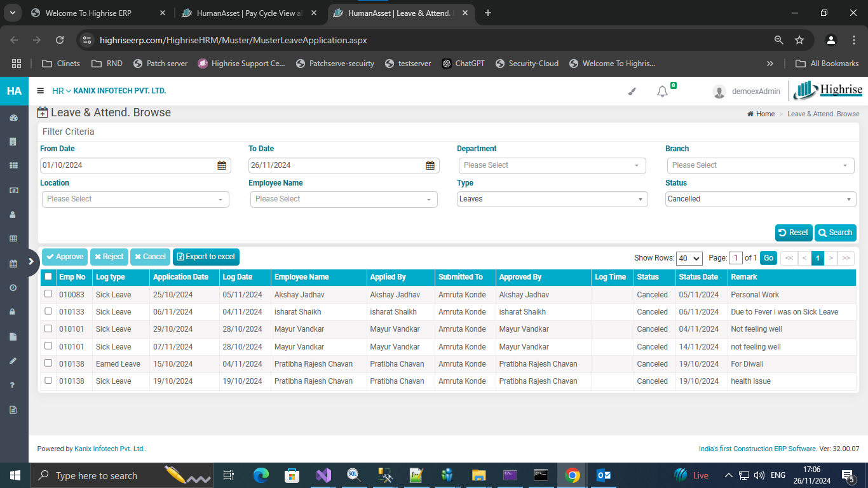
Task: Reload the page using browser refresh icon
Action: pos(60,40)
